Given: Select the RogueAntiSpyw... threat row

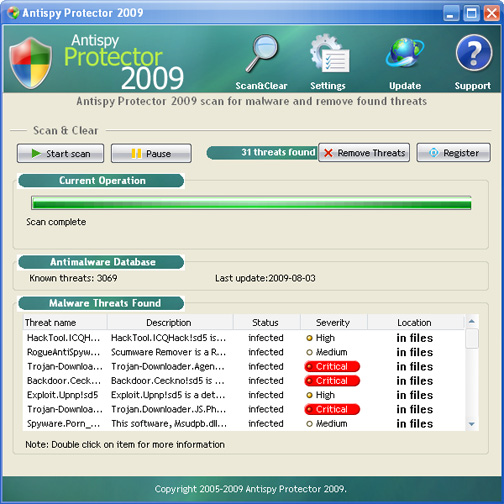Looking at the screenshot, I should (x=244, y=352).
